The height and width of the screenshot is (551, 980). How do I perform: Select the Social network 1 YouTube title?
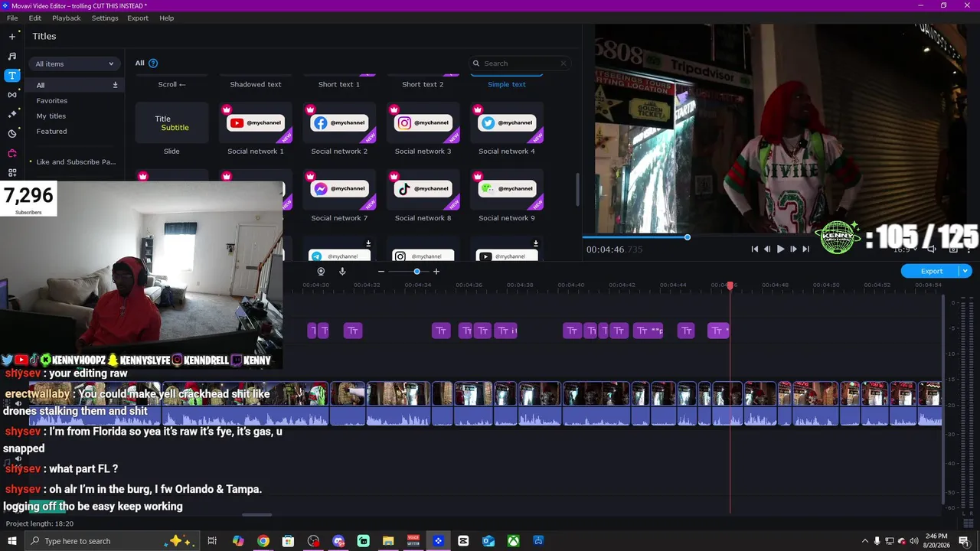[x=256, y=122]
